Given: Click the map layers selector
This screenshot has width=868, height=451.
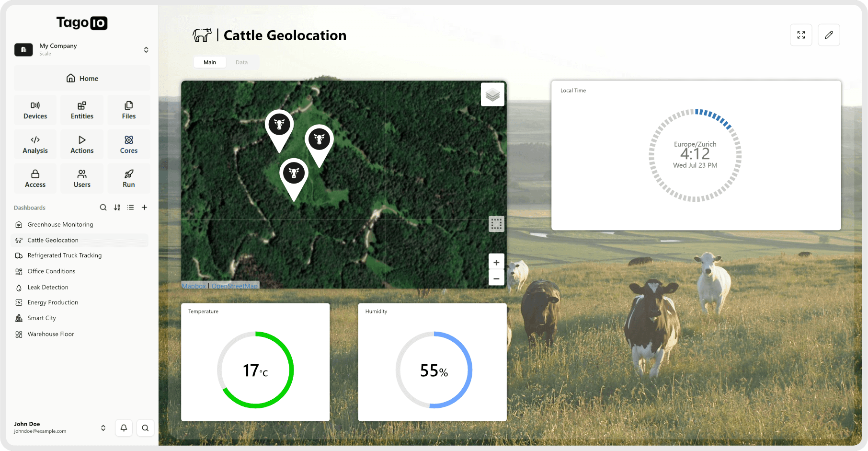Looking at the screenshot, I should [492, 94].
